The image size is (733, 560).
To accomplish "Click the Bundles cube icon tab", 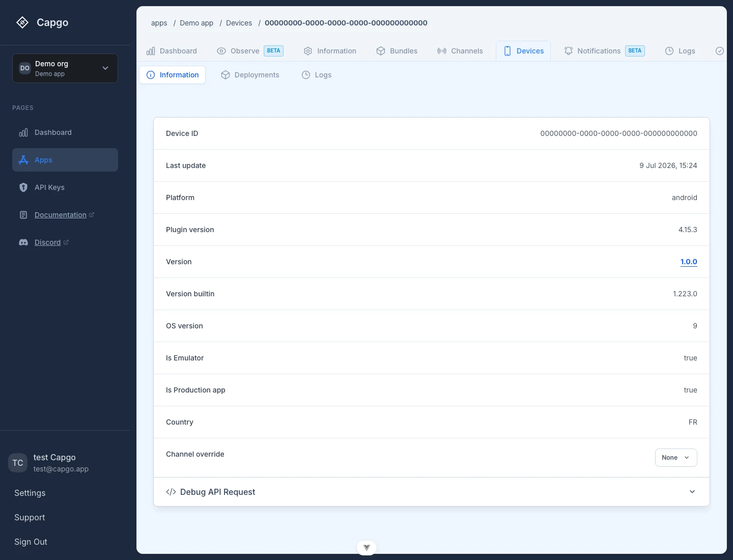I will pyautogui.click(x=381, y=51).
